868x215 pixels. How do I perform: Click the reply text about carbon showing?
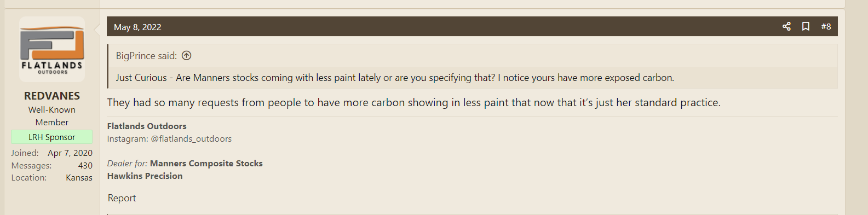414,102
